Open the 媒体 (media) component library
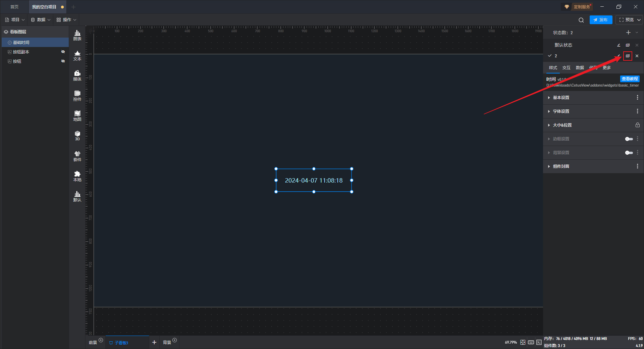Image resolution: width=644 pixels, height=349 pixels. [77, 76]
